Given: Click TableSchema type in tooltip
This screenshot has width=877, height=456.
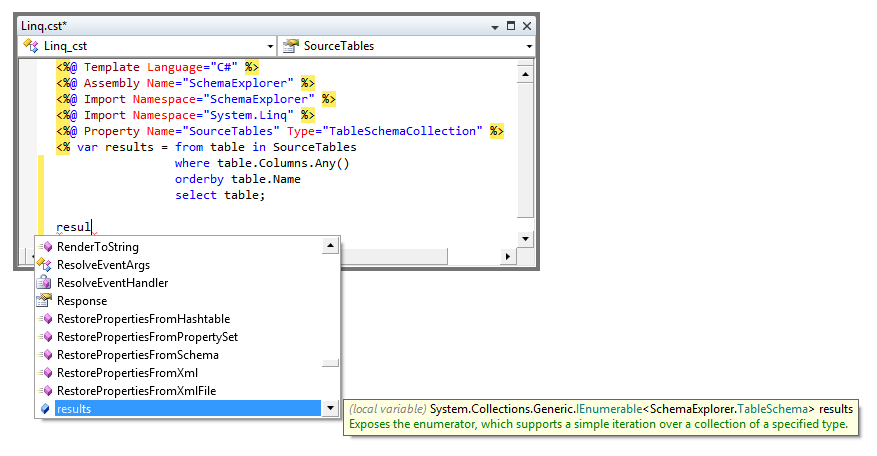Looking at the screenshot, I should [x=772, y=409].
